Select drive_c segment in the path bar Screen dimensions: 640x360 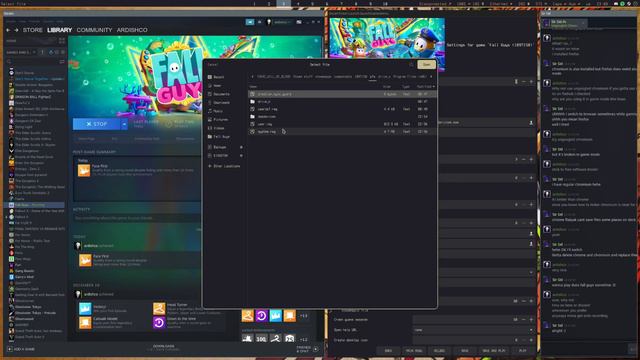click(x=384, y=76)
